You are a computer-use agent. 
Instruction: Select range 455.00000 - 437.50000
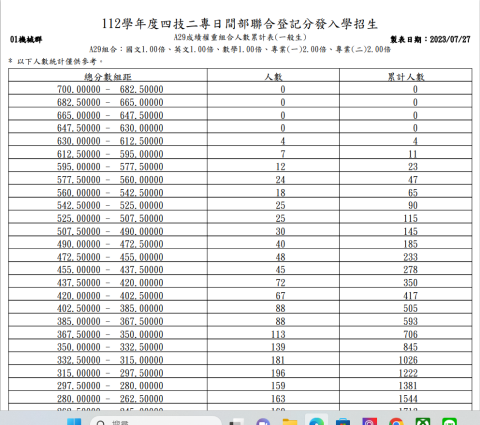click(110, 270)
